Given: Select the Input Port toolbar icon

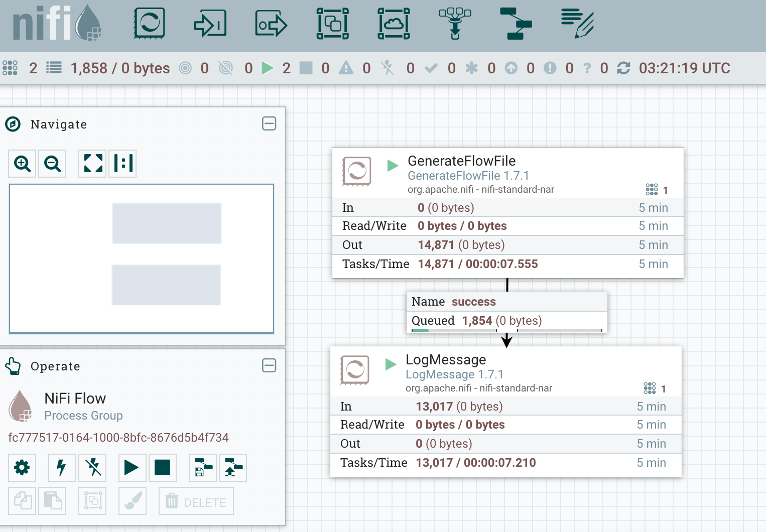Looking at the screenshot, I should point(210,24).
